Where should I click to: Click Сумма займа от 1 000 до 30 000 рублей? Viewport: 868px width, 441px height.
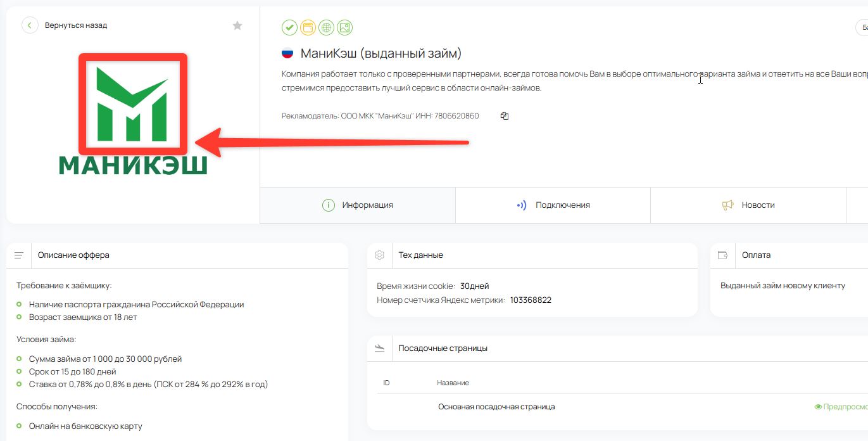(105, 359)
